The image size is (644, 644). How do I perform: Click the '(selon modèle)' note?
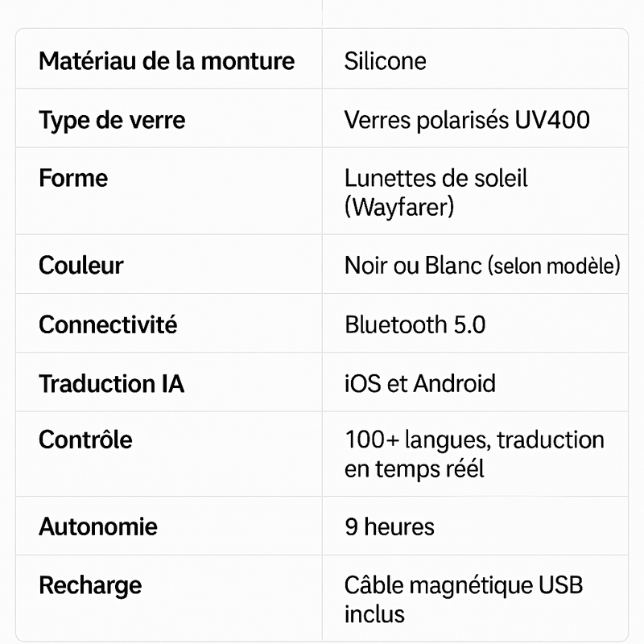point(554,266)
